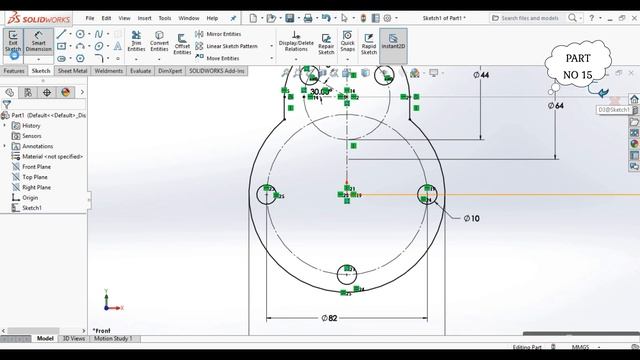Open the File menu
This screenshot has width=640, height=360.
[90, 18]
